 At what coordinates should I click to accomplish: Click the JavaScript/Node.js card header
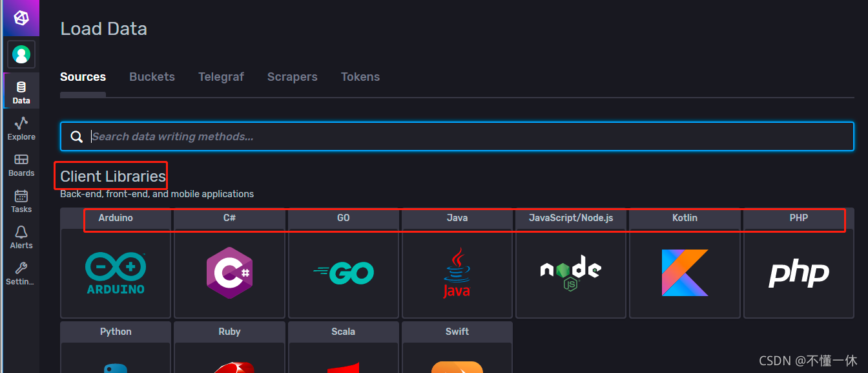click(571, 218)
